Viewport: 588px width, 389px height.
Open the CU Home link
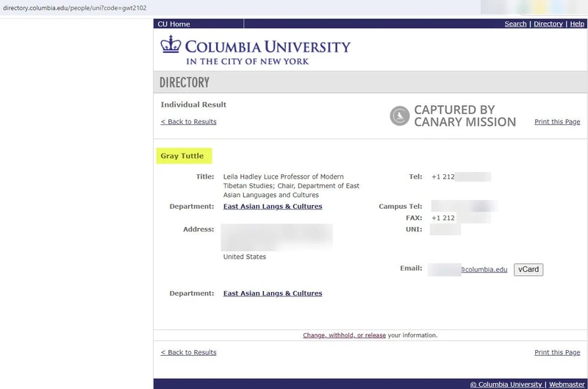[x=173, y=24]
